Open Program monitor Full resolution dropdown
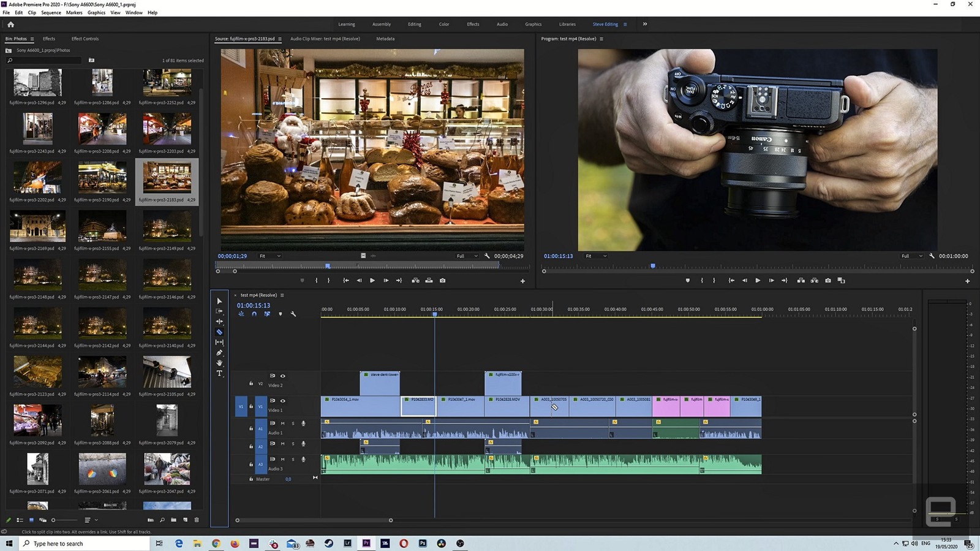This screenshot has width=980, height=551. [911, 256]
